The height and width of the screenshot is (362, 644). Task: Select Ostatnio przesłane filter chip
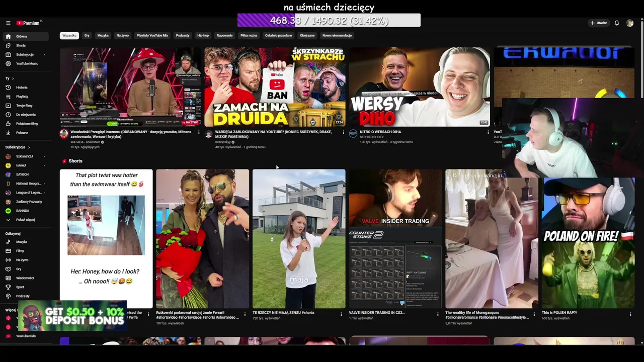tap(279, 36)
